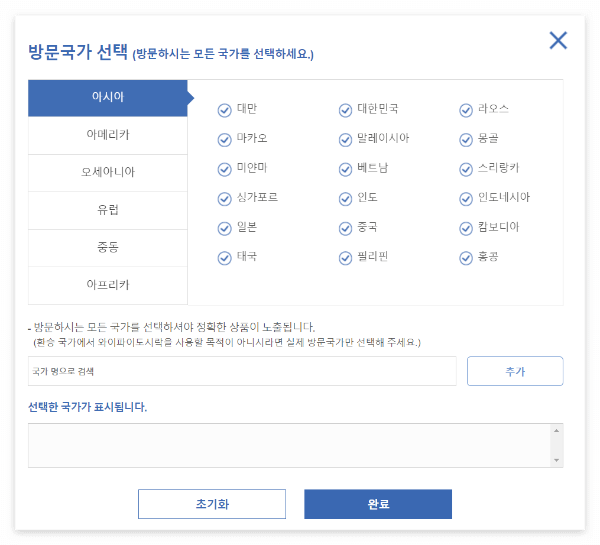600x545 pixels.
Task: Tick the 라오스 checkbox
Action: coord(466,110)
